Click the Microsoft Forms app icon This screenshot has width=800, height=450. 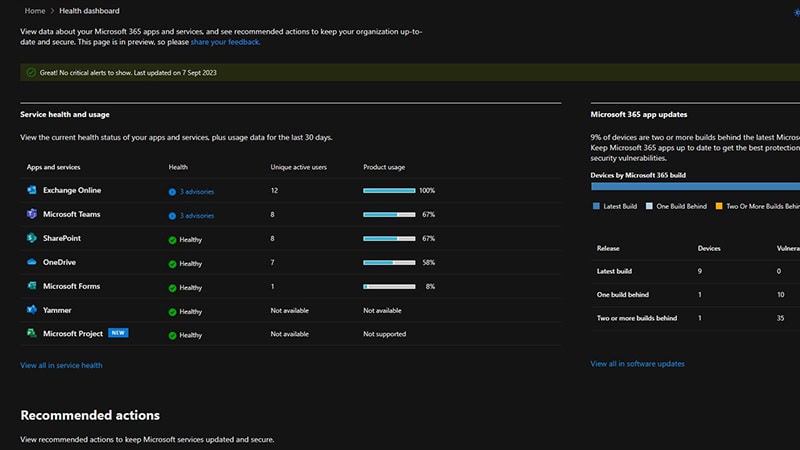coord(32,286)
